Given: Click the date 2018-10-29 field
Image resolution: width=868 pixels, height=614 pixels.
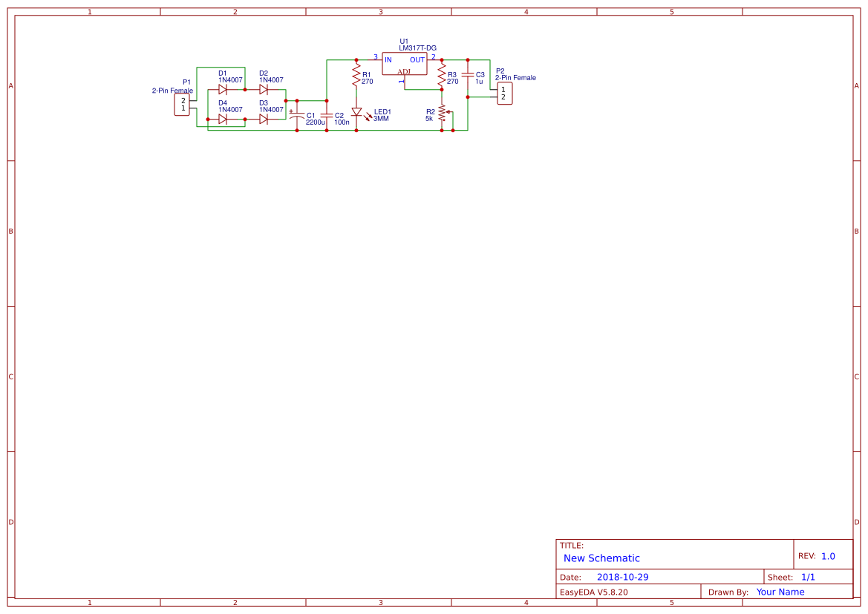Looking at the screenshot, I should (624, 575).
